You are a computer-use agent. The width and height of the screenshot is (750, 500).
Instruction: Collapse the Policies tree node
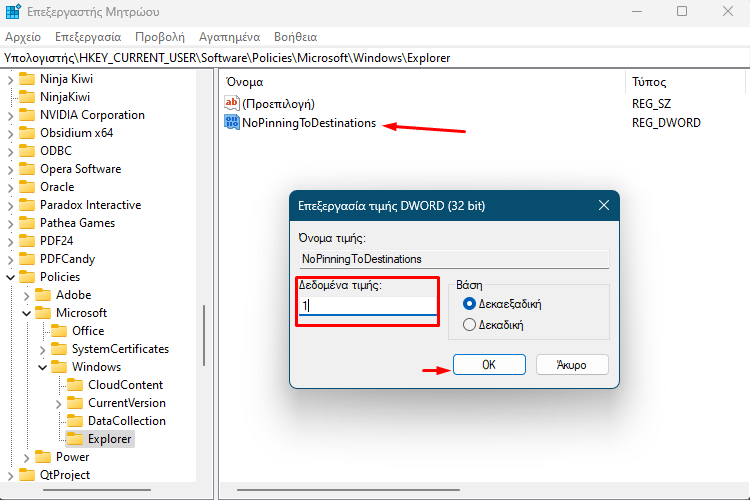pos(11,277)
